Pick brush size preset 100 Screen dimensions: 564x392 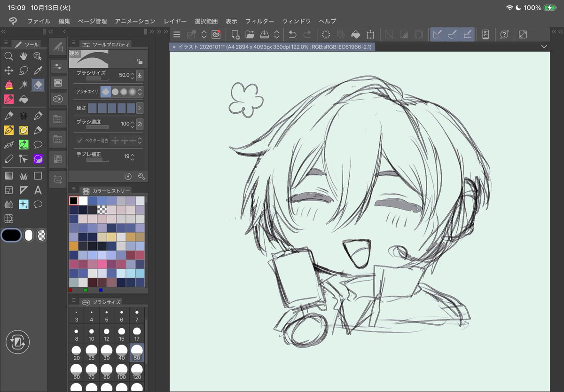click(121, 371)
